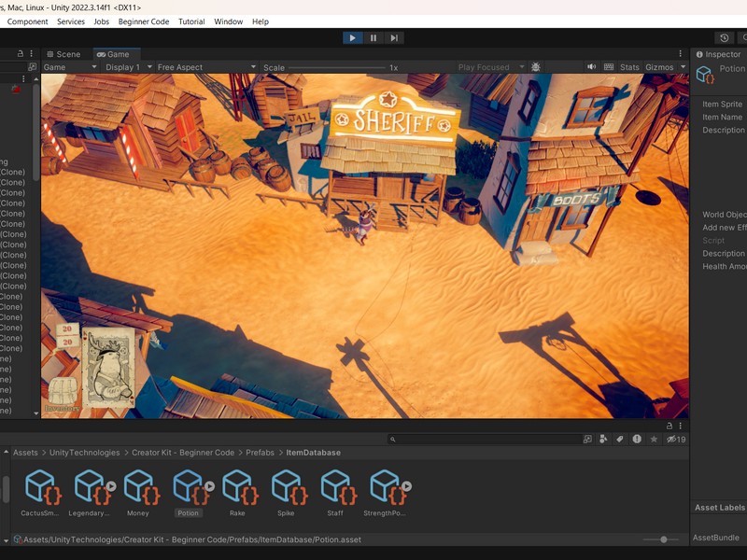This screenshot has width=747, height=560.
Task: Mute game audio with the speaker icon
Action: pos(592,67)
